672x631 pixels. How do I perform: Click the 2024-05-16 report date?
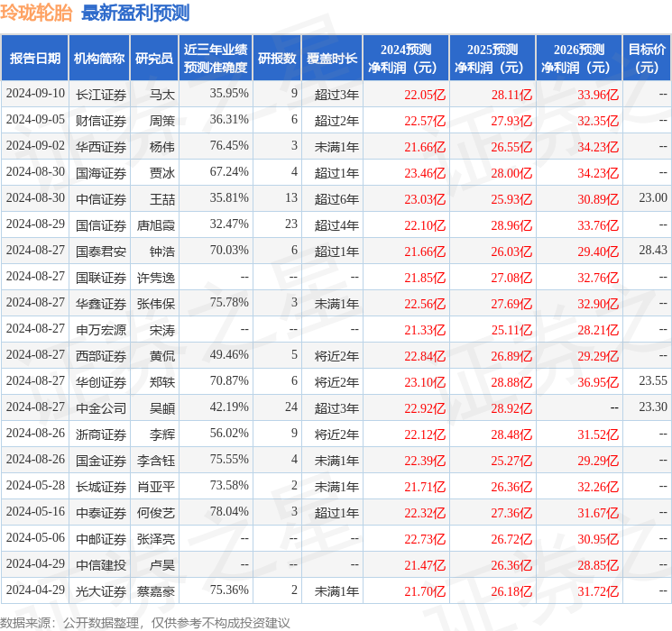click(35, 511)
